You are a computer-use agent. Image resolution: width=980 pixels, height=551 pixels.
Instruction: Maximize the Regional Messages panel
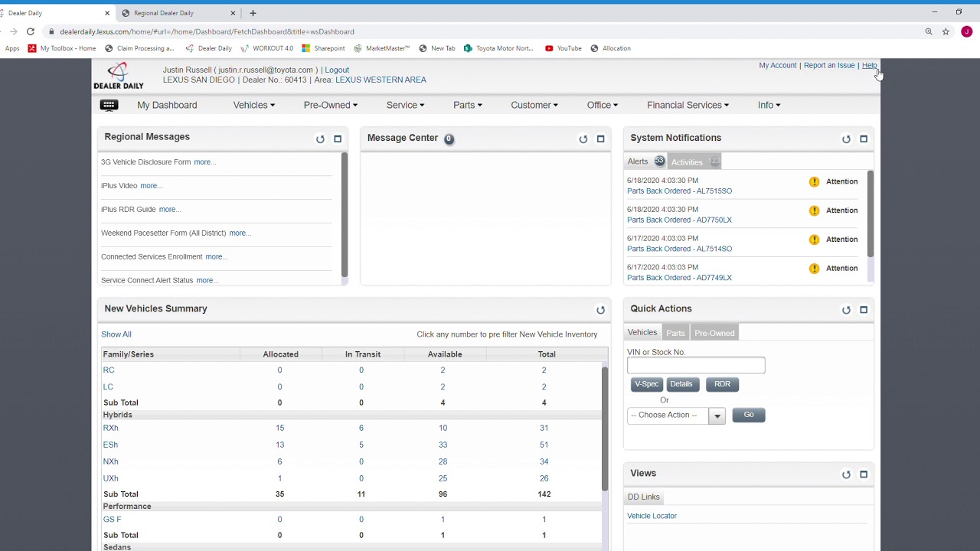click(x=338, y=139)
